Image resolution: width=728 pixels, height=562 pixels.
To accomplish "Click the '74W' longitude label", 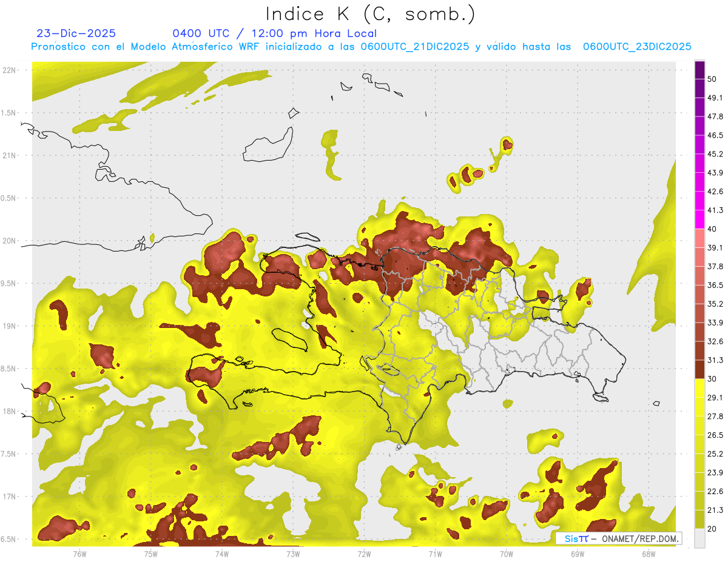I will point(222,554).
